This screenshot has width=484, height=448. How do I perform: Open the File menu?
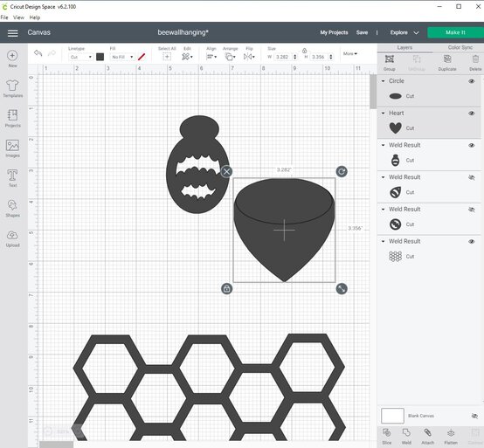[x=4, y=17]
